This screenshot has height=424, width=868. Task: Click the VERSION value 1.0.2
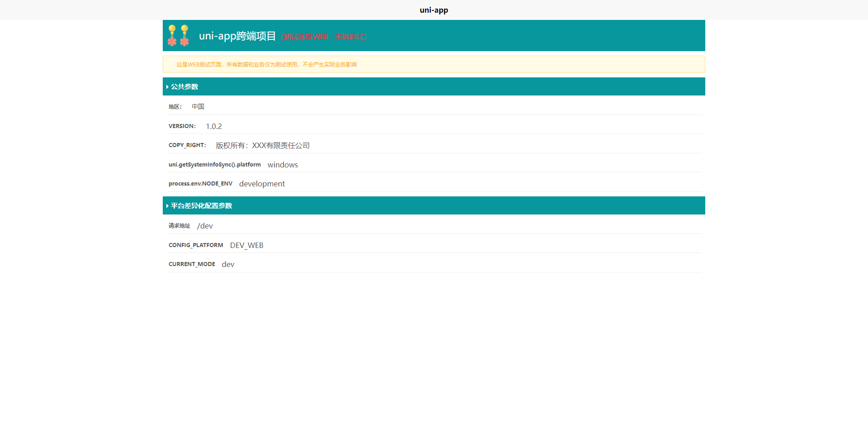point(213,126)
